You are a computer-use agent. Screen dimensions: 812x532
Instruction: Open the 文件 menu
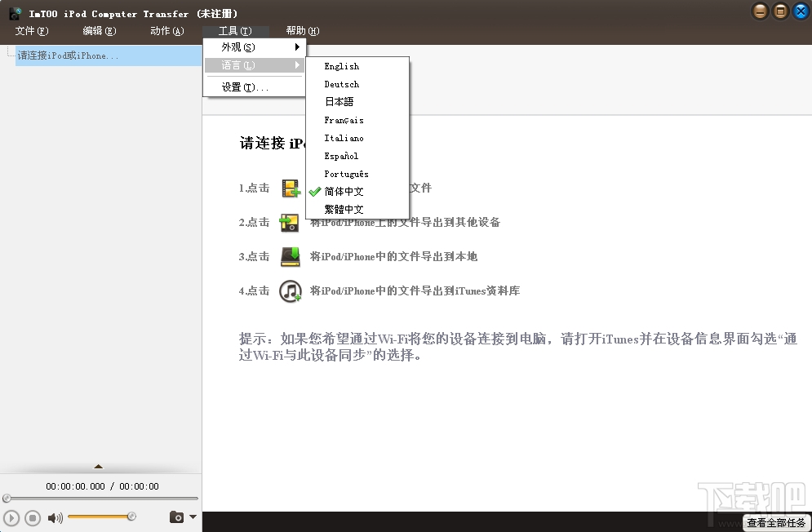tap(31, 30)
